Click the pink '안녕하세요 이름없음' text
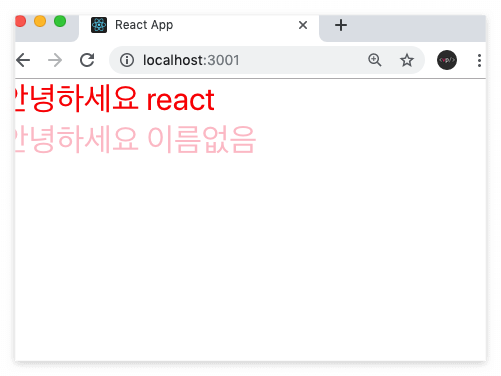 [x=136, y=139]
